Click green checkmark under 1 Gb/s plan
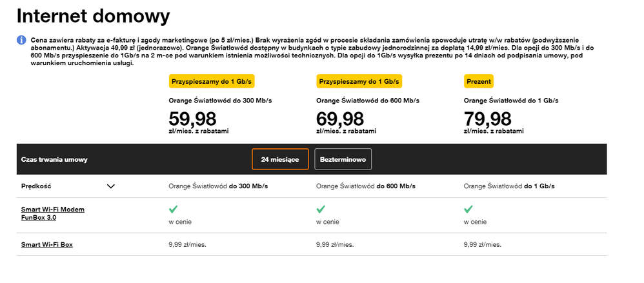Screen dimensions: 644x283 tap(468, 210)
